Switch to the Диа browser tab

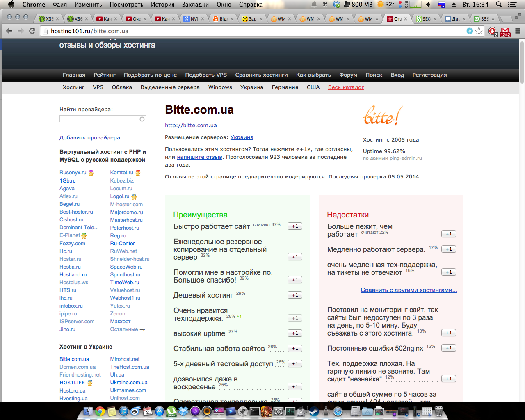click(455, 18)
